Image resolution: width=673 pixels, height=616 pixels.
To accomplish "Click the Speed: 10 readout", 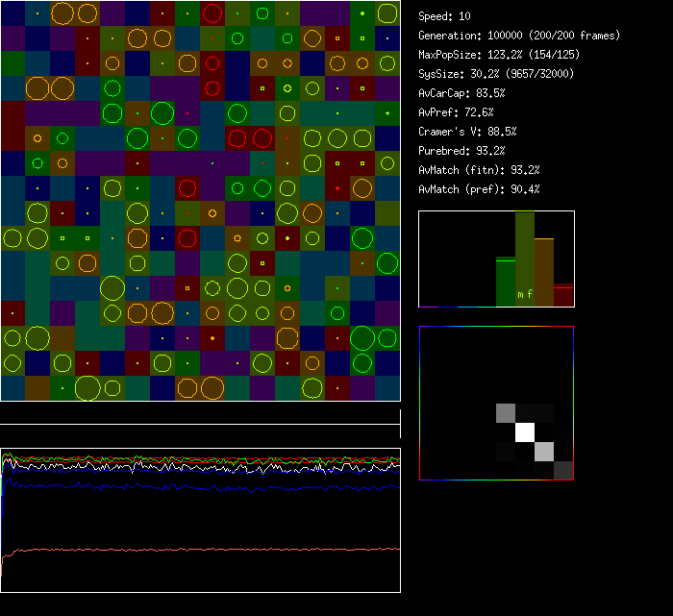I will (x=445, y=16).
